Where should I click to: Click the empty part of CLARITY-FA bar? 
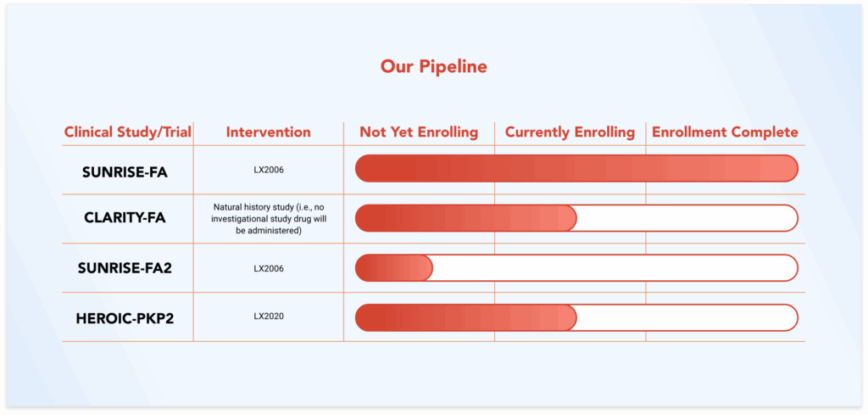tap(687, 218)
